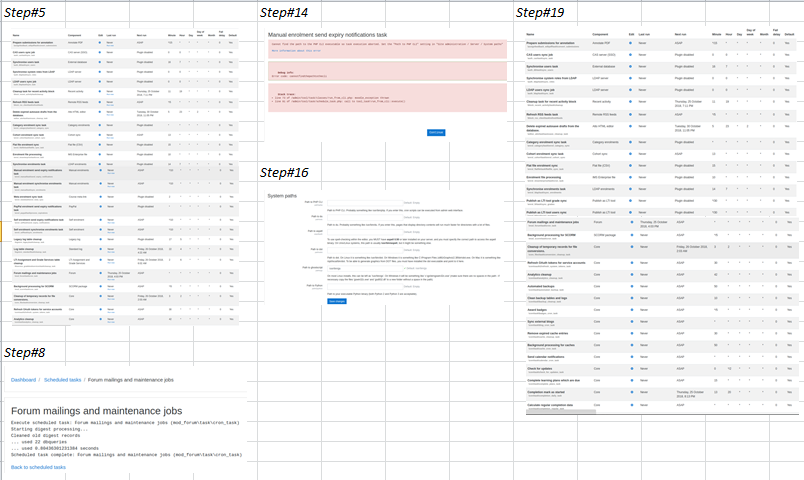Screen dimensions: 804x480
Task: Edit Prepare submissions for annotation in Step#19 table
Action: [x=630, y=43]
